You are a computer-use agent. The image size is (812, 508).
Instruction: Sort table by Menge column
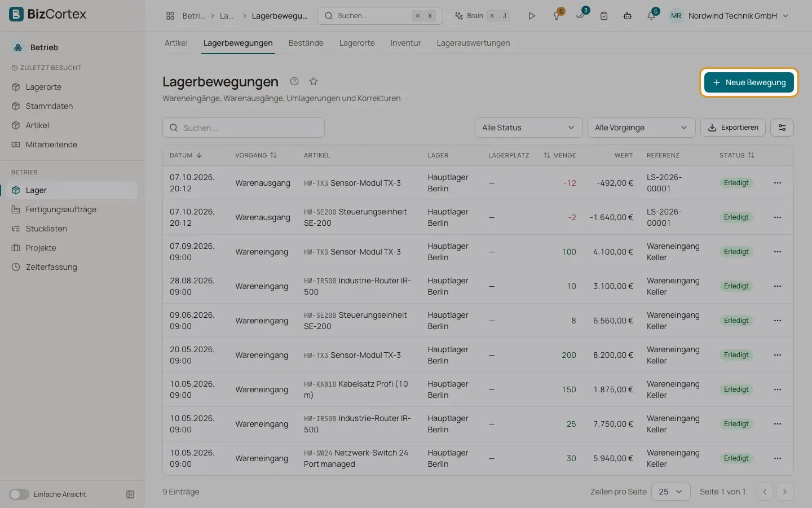pyautogui.click(x=559, y=155)
